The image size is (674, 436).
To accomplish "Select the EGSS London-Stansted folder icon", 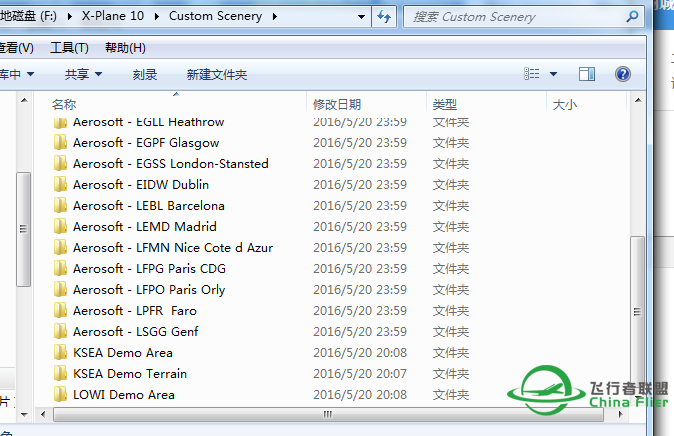I will 60,163.
